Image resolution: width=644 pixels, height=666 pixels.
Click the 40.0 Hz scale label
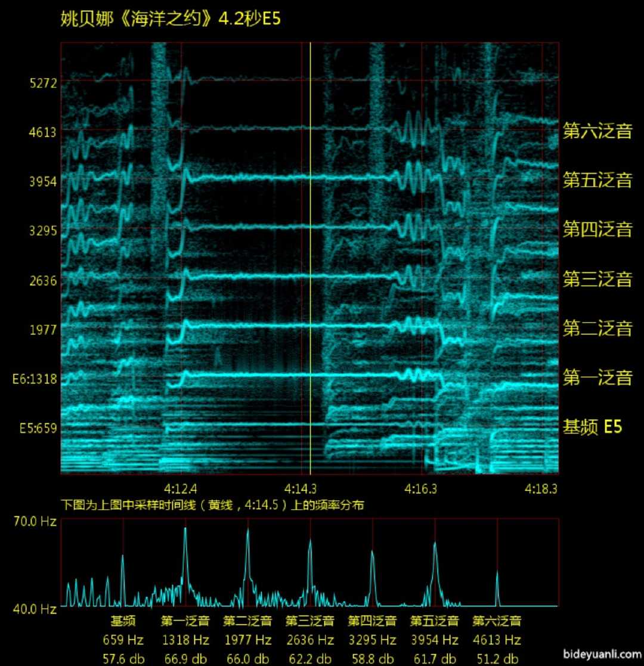(35, 609)
